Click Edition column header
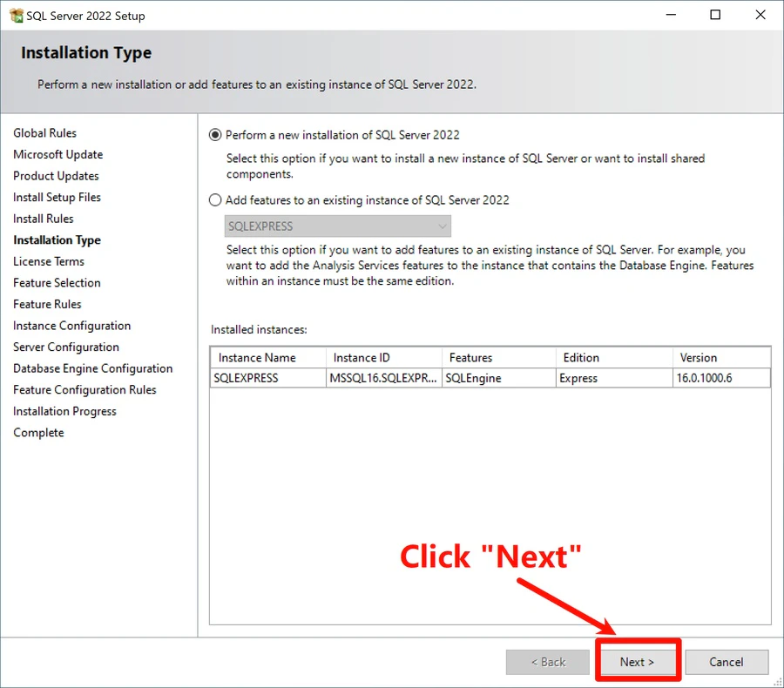The width and height of the screenshot is (784, 688). pyautogui.click(x=614, y=358)
